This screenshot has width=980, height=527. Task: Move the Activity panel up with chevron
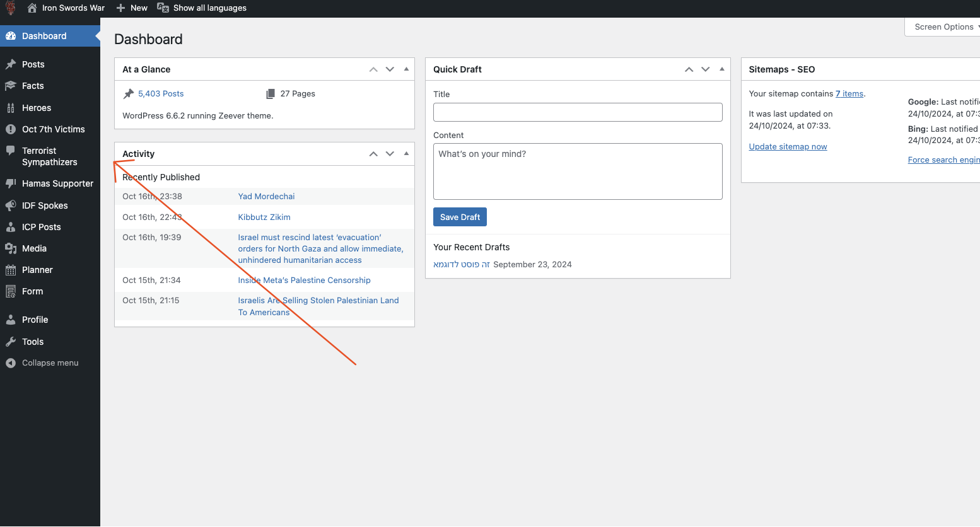tap(373, 154)
